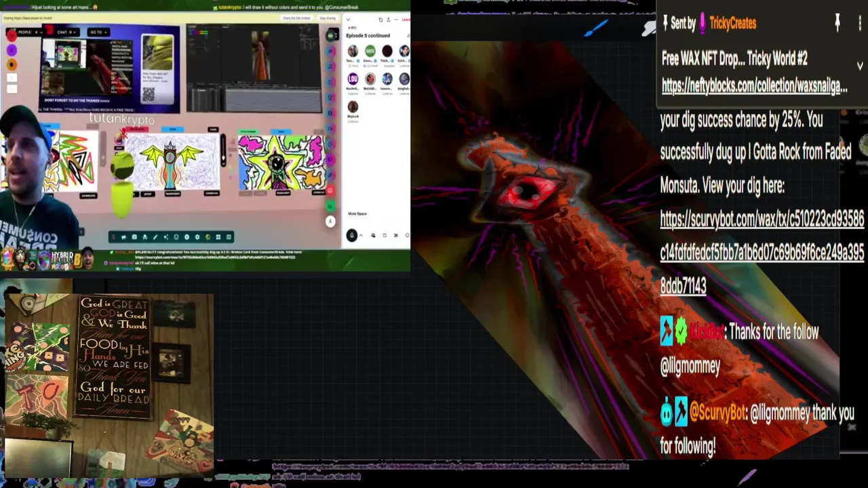
Task: Click the dark vertical slider right of winged drawing
Action: point(223,151)
